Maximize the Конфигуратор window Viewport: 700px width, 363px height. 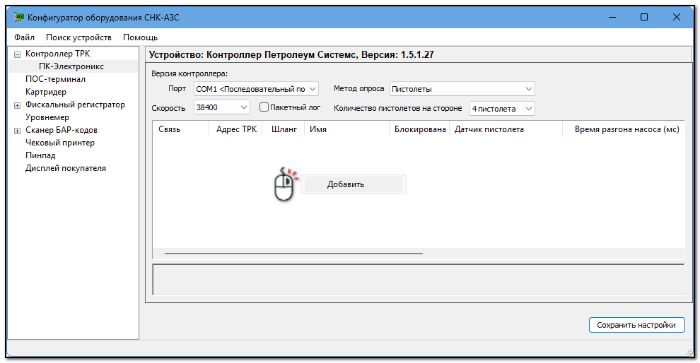[x=644, y=17]
